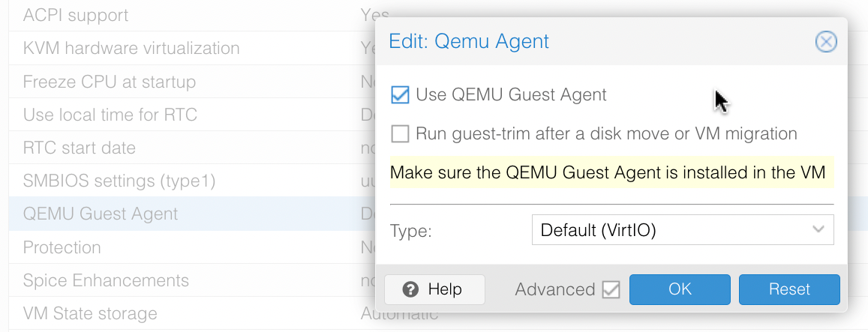868x332 pixels.
Task: Click the Help question mark icon
Action: coord(410,289)
